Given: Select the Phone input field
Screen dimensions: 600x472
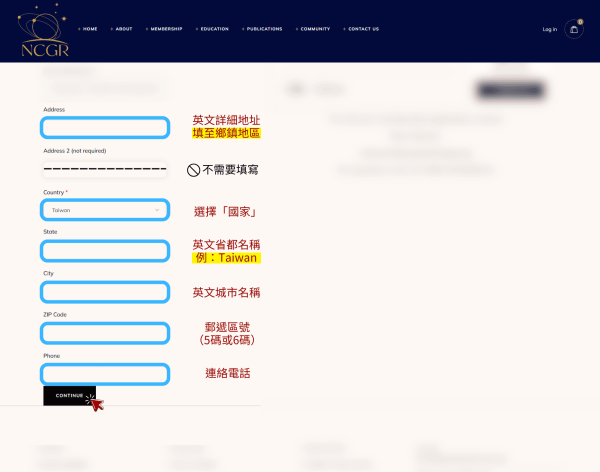Looking at the screenshot, I should (105, 374).
